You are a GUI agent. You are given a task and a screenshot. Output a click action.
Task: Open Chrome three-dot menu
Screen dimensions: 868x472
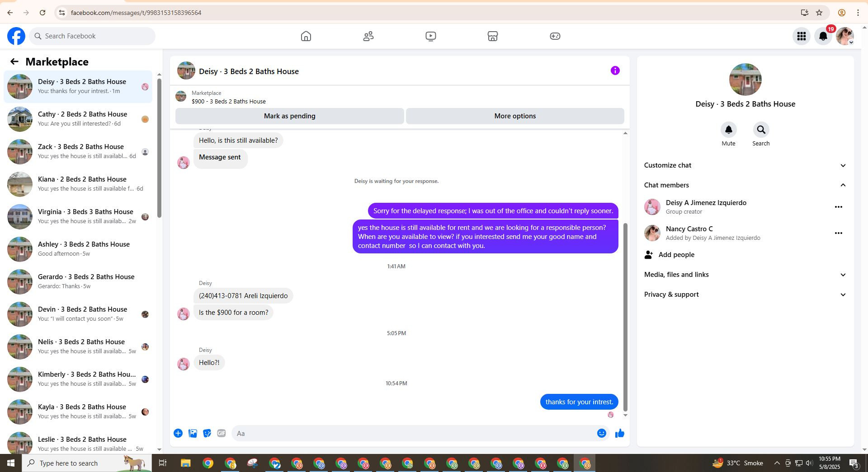(858, 13)
